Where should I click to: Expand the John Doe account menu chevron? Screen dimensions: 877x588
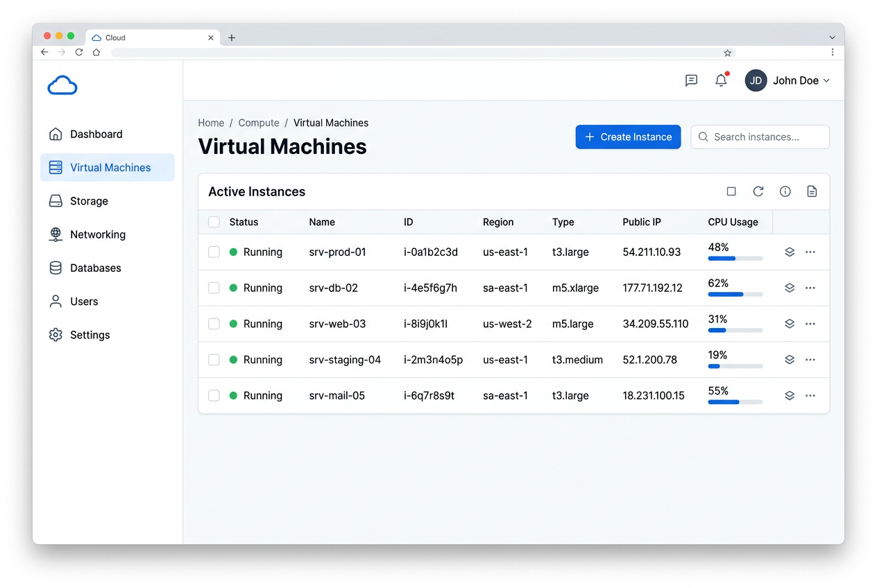click(826, 81)
